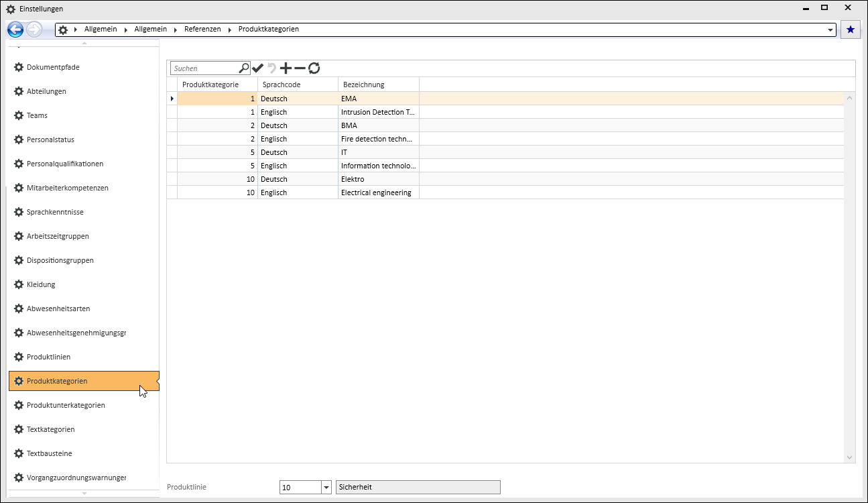Image resolution: width=868 pixels, height=503 pixels.
Task: Click the gear icon beside Abteilungen
Action: point(19,91)
